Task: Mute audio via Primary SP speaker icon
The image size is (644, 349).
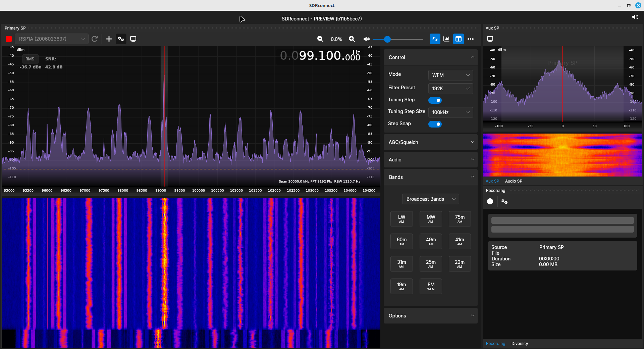Action: [x=366, y=39]
